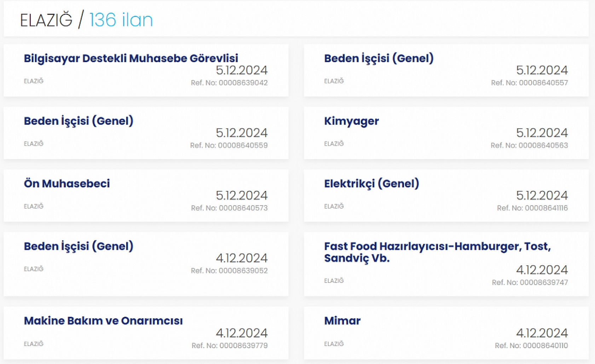Click the ELAZIĞ location under Elektrikçi (Genel)
Image resolution: width=595 pixels, height=364 pixels.
tap(334, 206)
